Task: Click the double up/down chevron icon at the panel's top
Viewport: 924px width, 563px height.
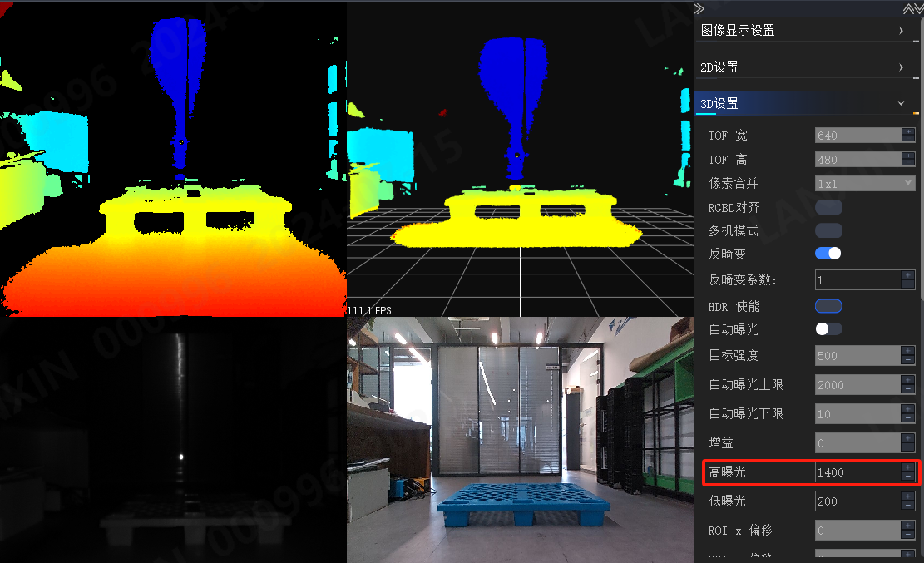Action: click(912, 8)
